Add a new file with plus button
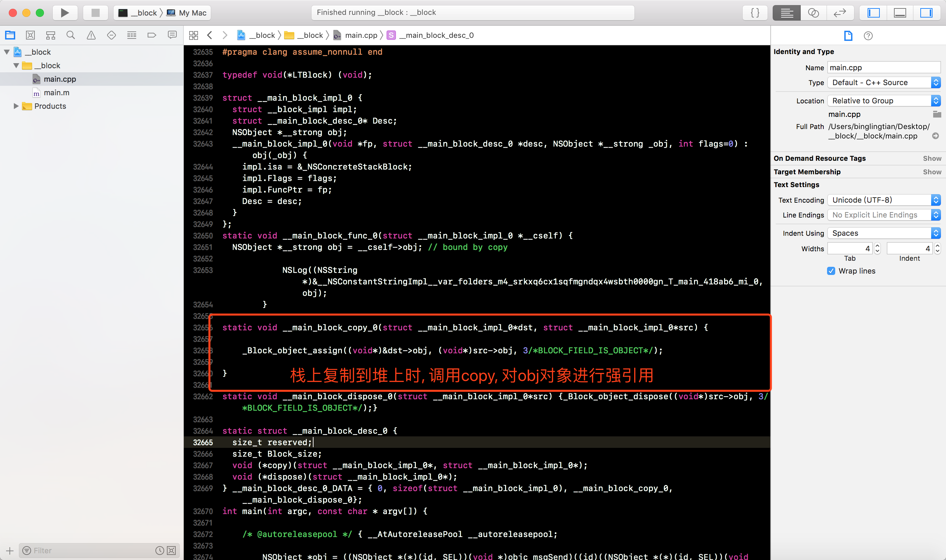The width and height of the screenshot is (946, 560). coord(10,551)
